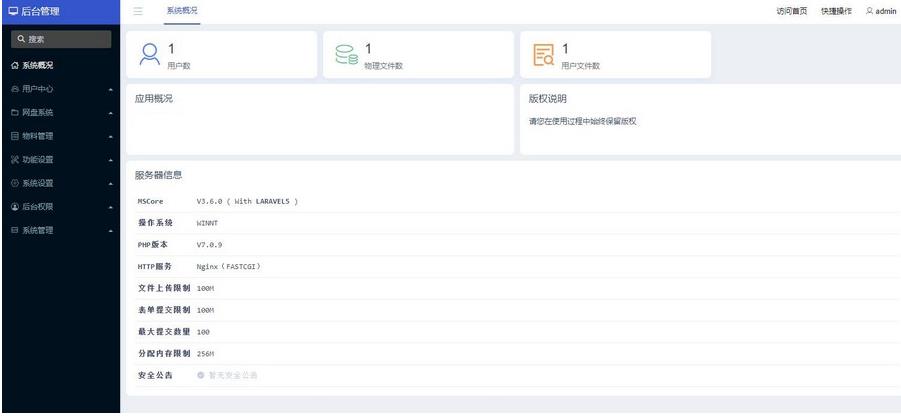Click the 最大提交数量 row label
This screenshot has width=901, height=417.
click(164, 331)
